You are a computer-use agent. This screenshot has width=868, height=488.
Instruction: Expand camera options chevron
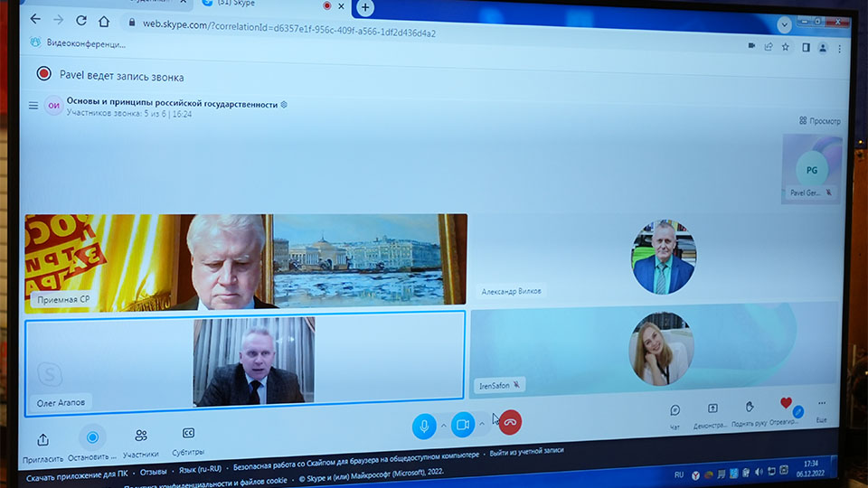pyautogui.click(x=482, y=423)
